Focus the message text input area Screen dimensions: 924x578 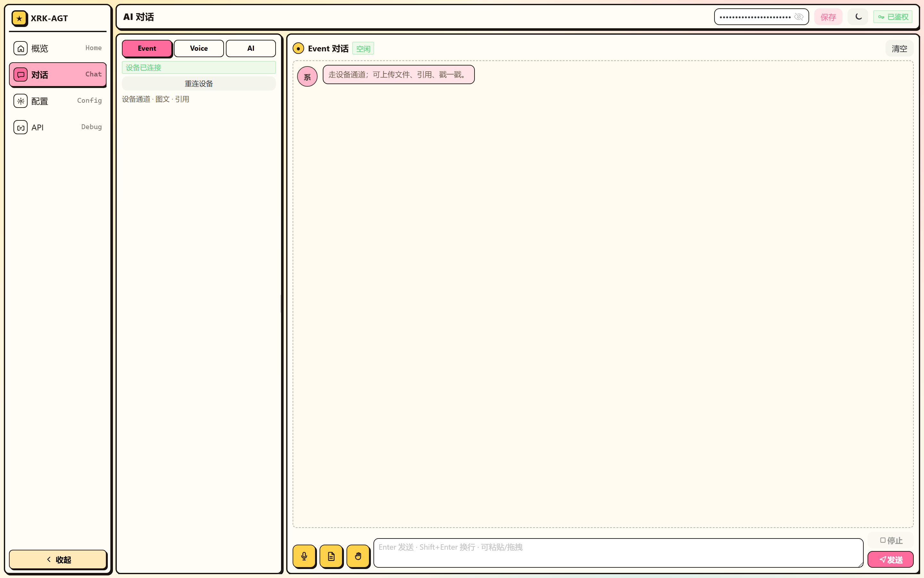point(618,553)
